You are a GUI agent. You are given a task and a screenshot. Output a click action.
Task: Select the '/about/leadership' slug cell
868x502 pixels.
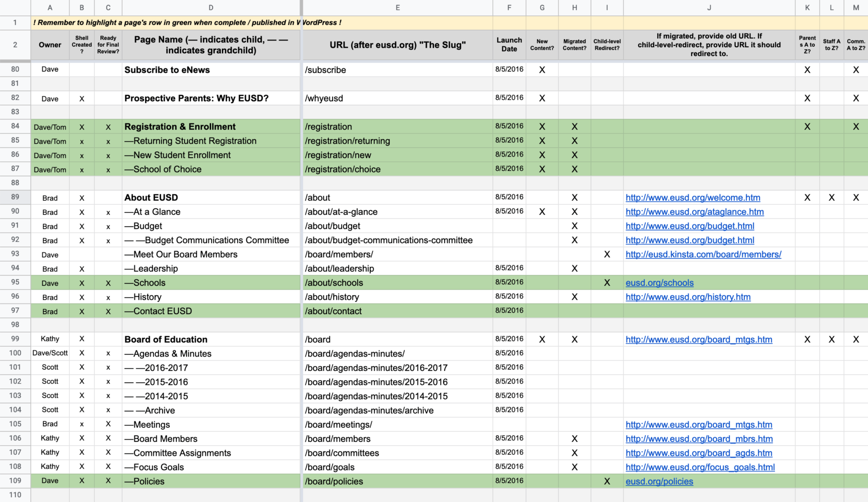pyautogui.click(x=398, y=269)
